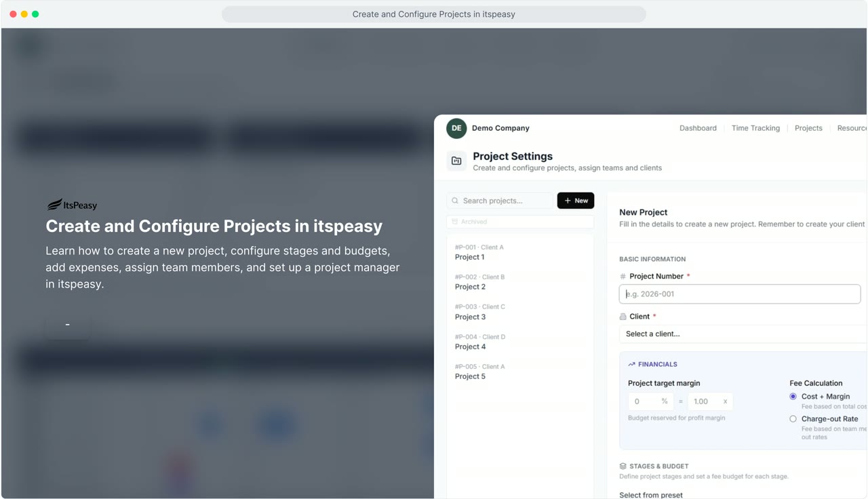Click the 1.00 multiplier field

pos(710,401)
